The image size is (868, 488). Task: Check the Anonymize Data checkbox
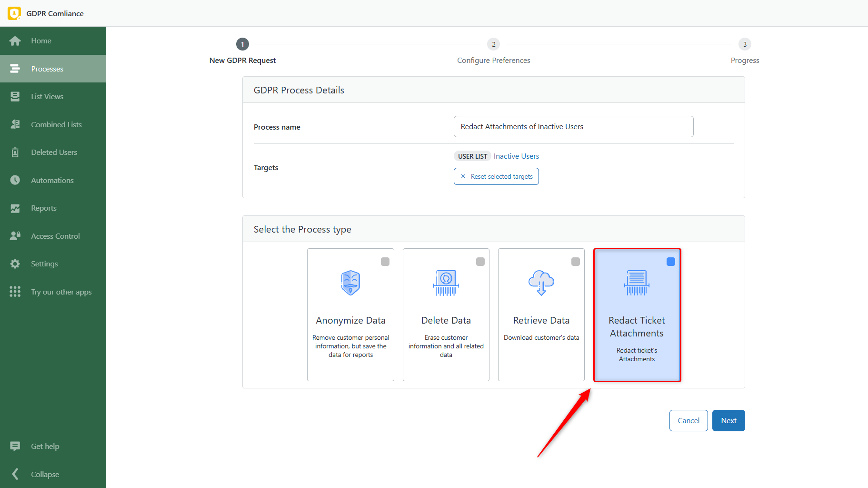[x=385, y=262]
